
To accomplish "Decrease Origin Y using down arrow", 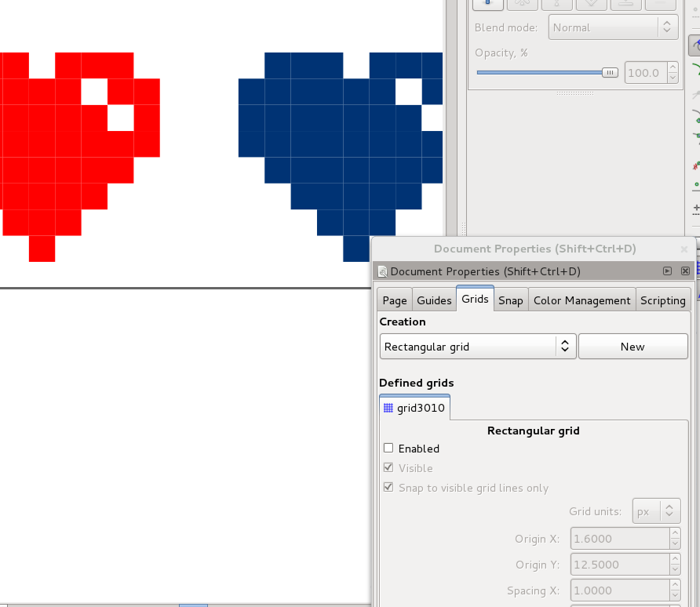I will click(675, 570).
